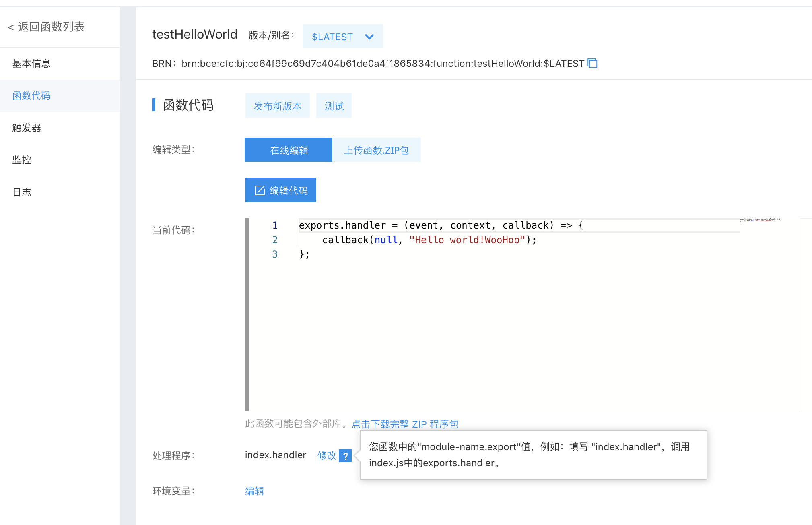Select the 在线编辑 edit type tab

click(x=289, y=150)
